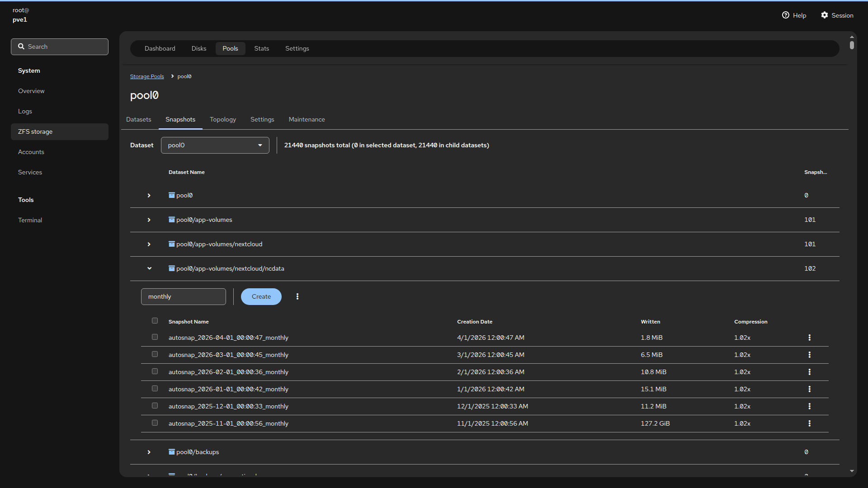The image size is (868, 488).
Task: Click the search magnifier icon
Action: click(x=21, y=47)
